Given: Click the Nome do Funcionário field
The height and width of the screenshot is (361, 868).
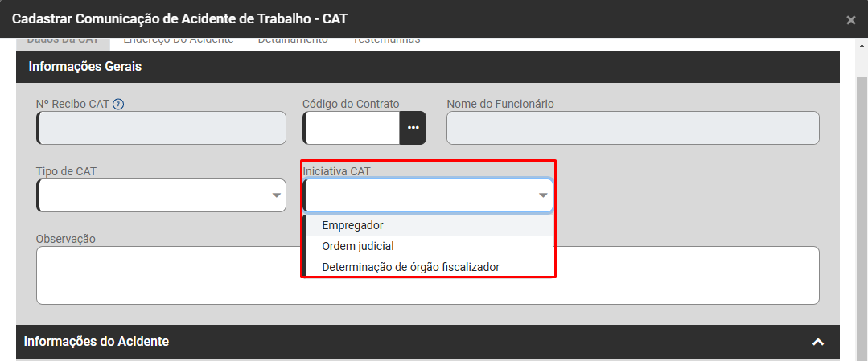Looking at the screenshot, I should [632, 128].
